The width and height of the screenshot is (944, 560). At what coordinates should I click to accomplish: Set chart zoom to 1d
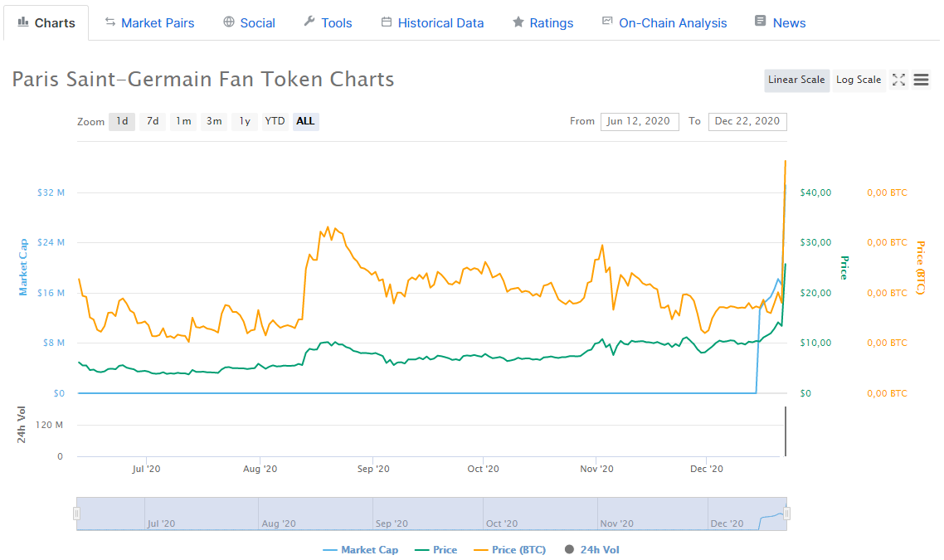(x=122, y=121)
